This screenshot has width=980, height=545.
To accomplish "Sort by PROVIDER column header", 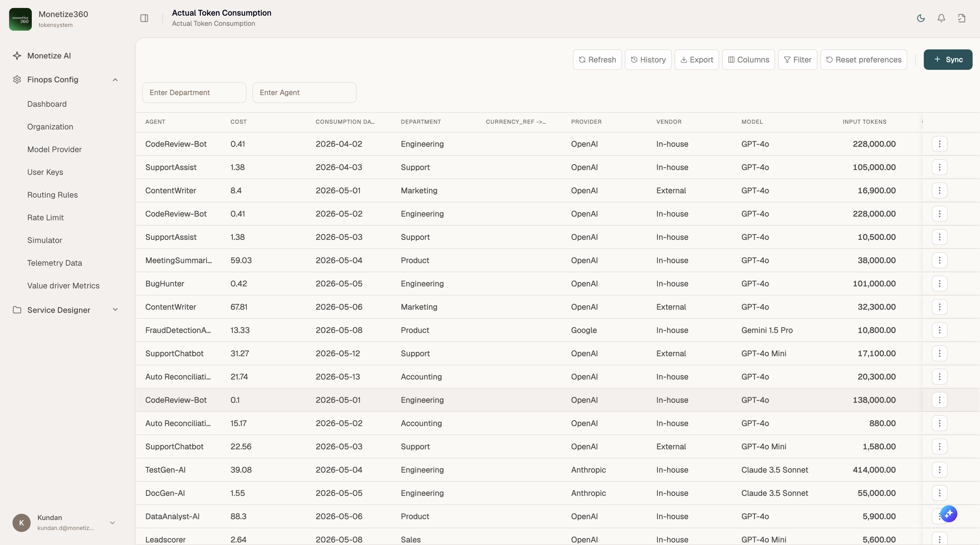I will point(586,122).
